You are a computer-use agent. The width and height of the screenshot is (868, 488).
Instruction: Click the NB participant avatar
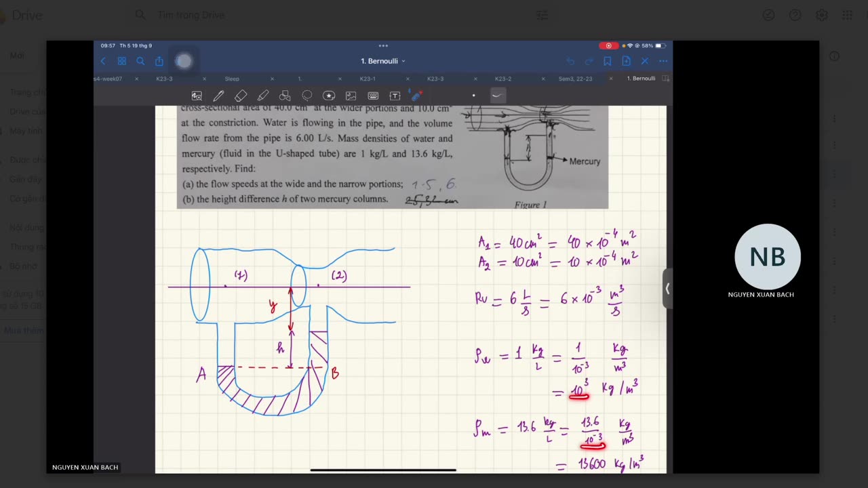click(768, 257)
